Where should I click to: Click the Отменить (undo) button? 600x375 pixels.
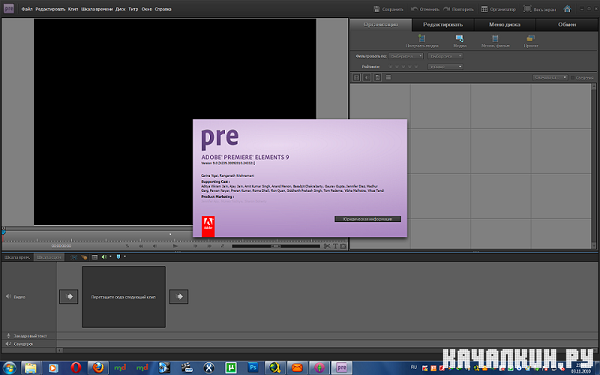tap(425, 9)
